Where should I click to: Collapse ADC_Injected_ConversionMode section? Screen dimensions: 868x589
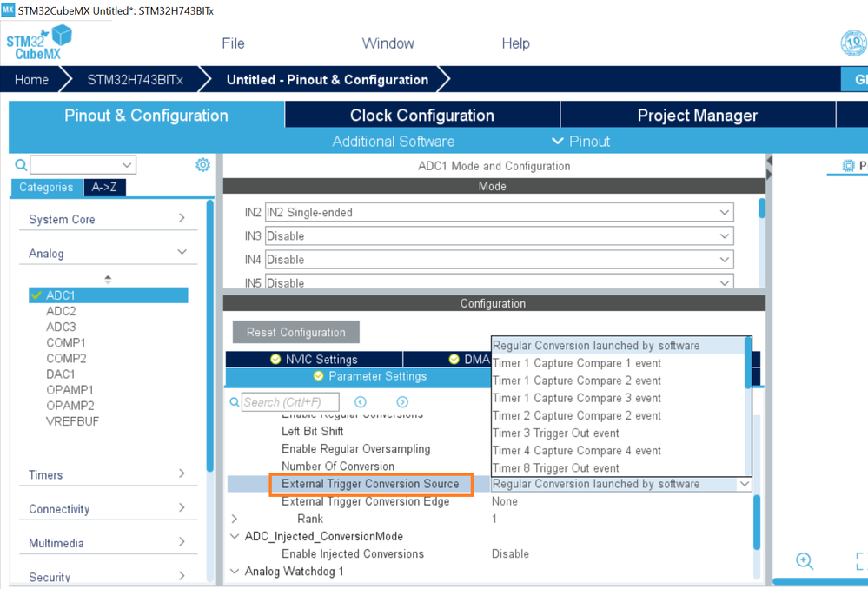pyautogui.click(x=235, y=536)
